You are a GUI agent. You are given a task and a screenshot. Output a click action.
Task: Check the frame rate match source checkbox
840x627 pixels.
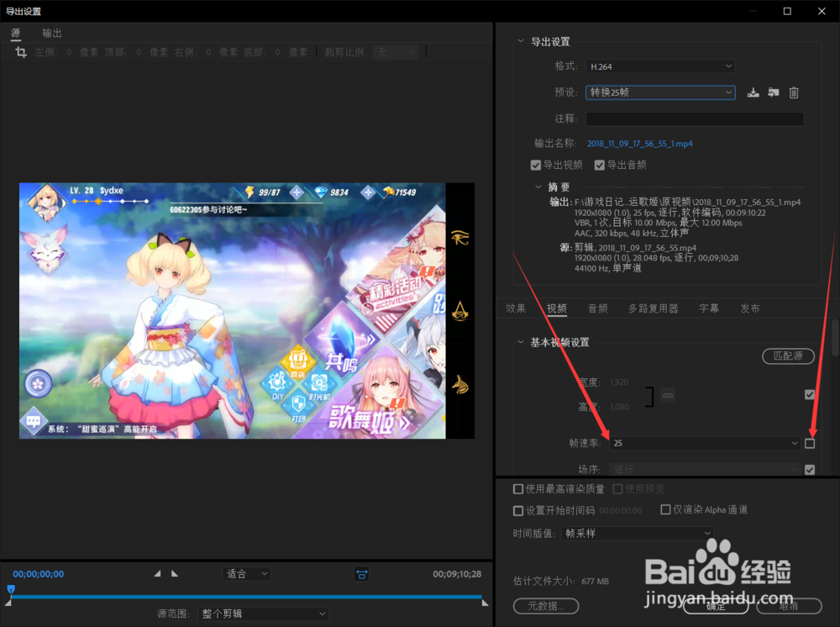810,443
